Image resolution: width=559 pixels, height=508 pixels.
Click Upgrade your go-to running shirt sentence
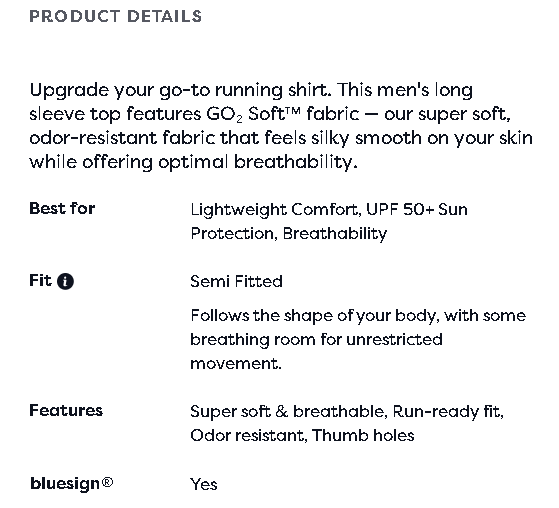pos(180,90)
